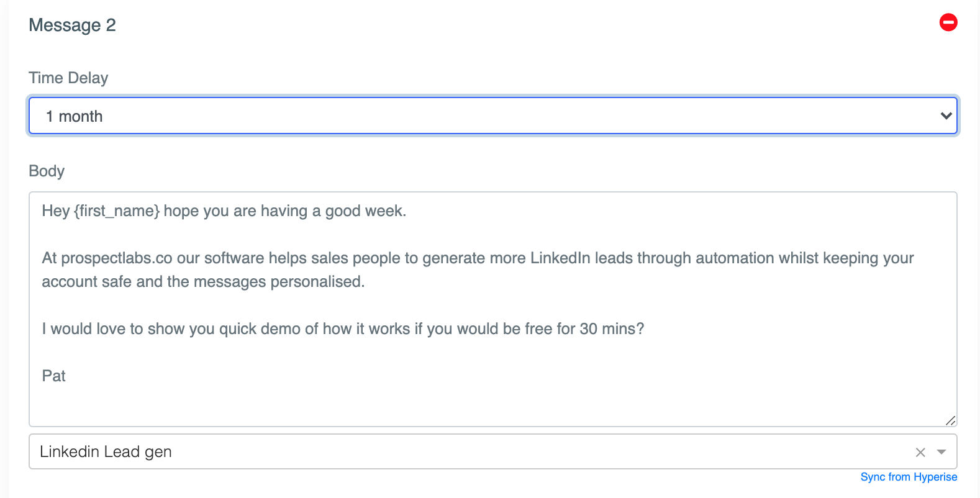Click the Sync from Hyperise link

coord(909,477)
